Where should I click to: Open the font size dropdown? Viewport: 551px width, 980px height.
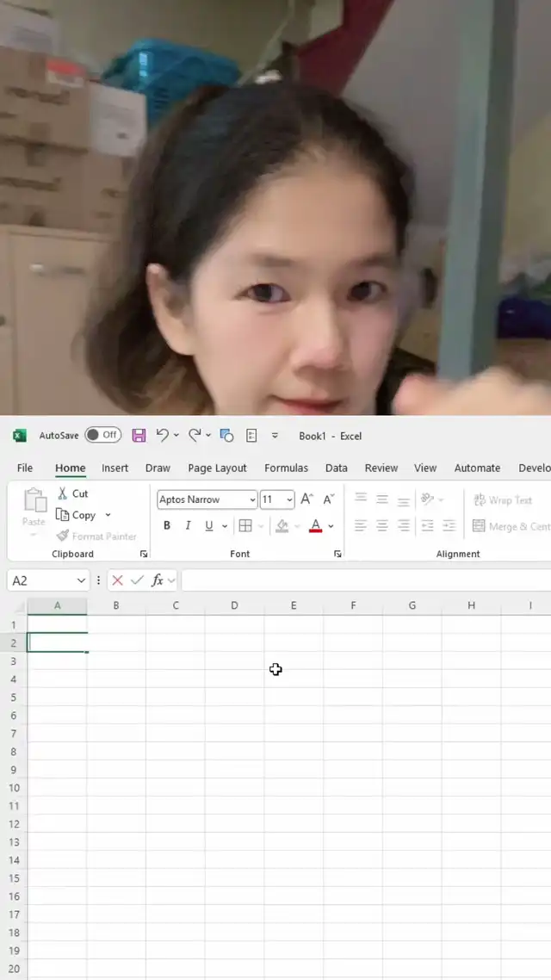coord(289,499)
